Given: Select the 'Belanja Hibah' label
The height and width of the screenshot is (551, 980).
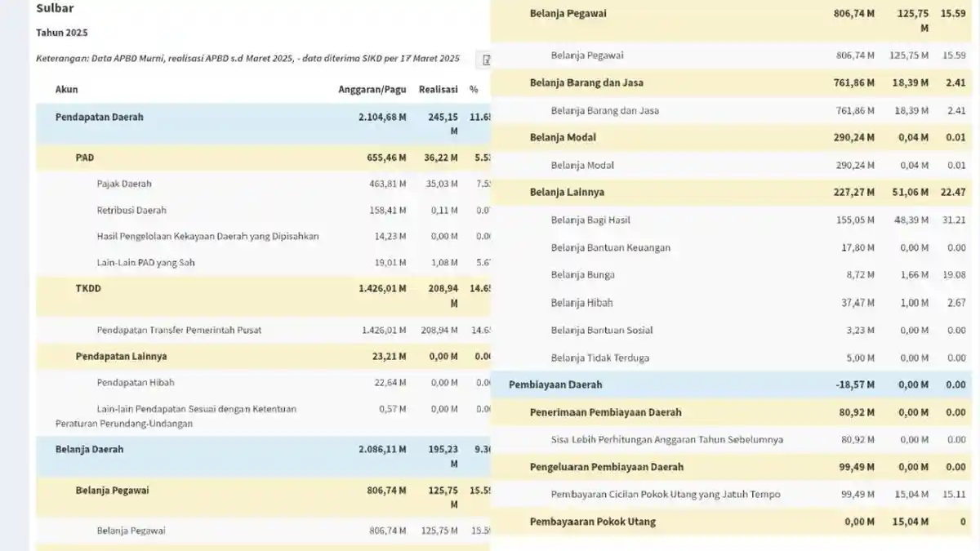Looking at the screenshot, I should (x=581, y=303).
